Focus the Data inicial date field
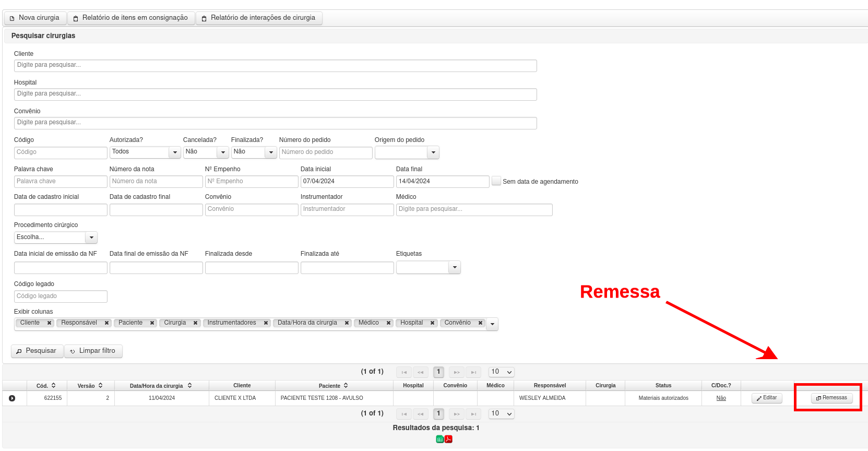 pyautogui.click(x=347, y=181)
